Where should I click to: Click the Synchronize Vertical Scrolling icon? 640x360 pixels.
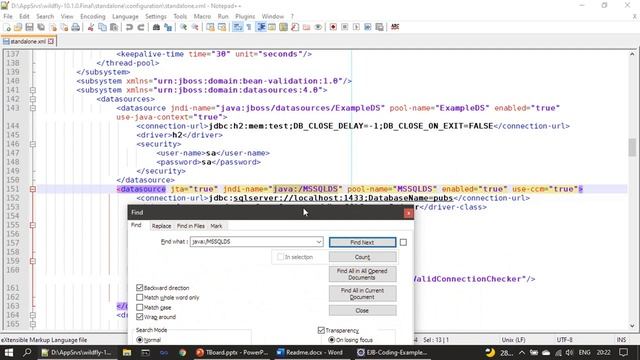[210, 27]
